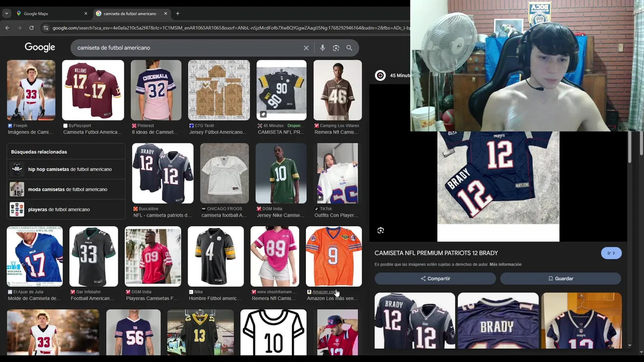Screen dimensions: 644x362
Task: Visit page with the Ir button
Action: 611,253
